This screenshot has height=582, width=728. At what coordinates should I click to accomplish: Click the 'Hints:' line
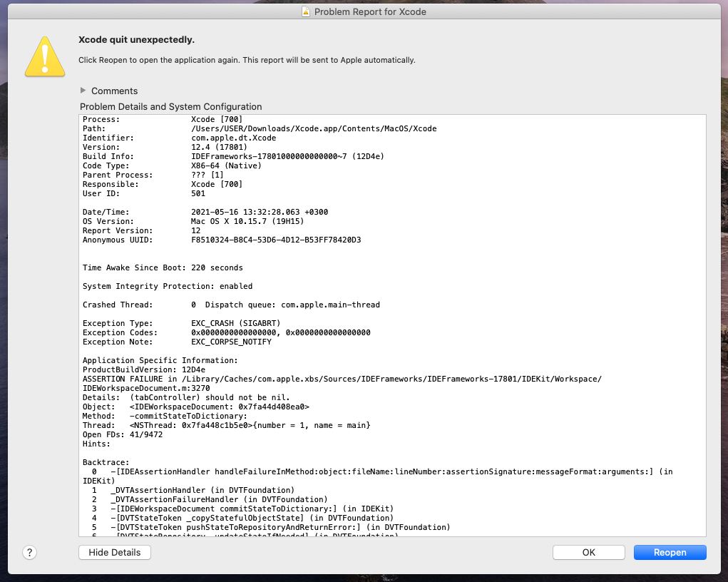tap(96, 444)
